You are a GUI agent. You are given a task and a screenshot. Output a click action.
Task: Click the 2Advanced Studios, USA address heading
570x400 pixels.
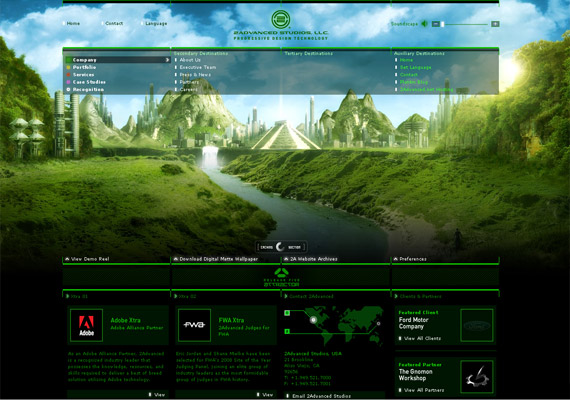pyautogui.click(x=313, y=353)
